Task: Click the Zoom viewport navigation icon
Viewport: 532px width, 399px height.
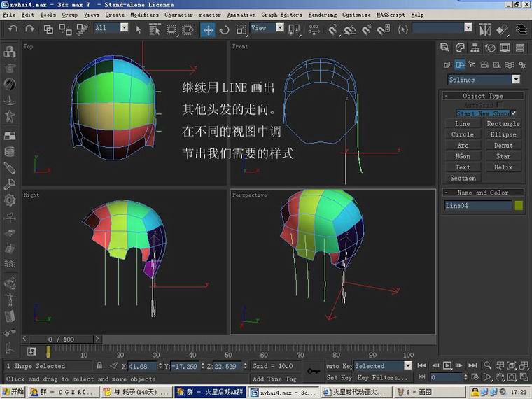Action: point(488,365)
